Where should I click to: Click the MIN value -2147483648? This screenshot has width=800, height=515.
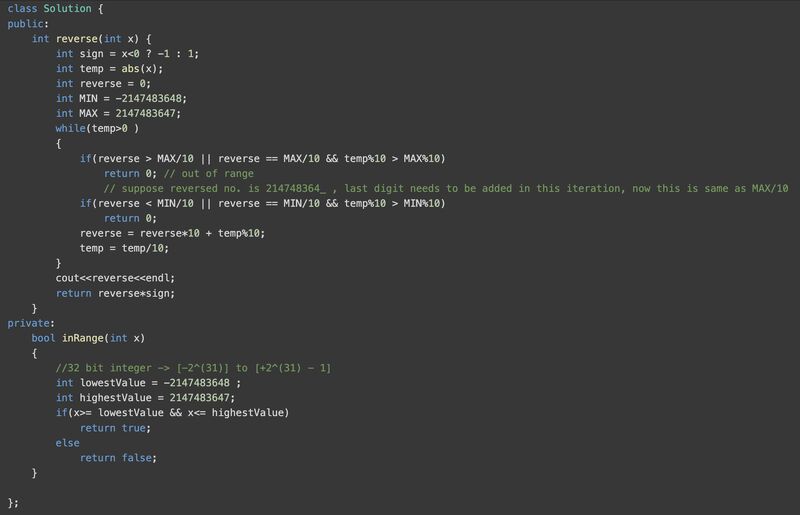(x=148, y=99)
